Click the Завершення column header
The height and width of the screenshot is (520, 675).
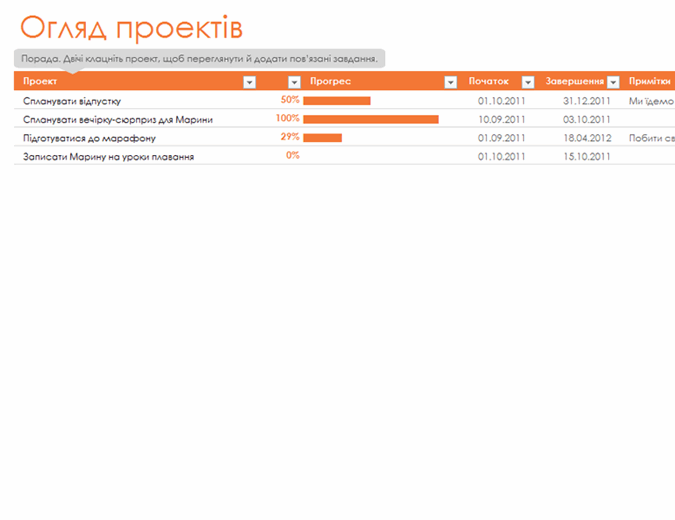[x=574, y=81]
